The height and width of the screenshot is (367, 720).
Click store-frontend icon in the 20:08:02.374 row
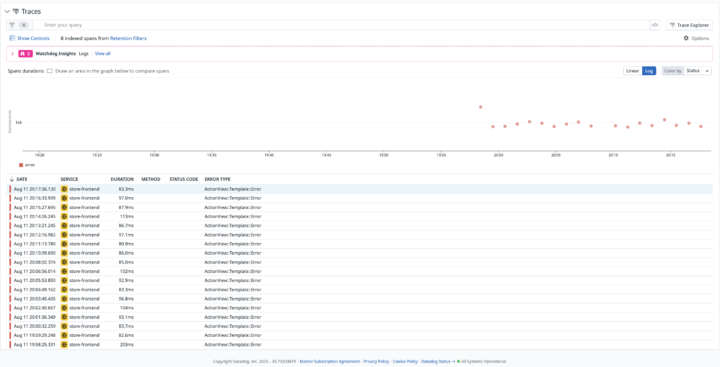tap(64, 262)
